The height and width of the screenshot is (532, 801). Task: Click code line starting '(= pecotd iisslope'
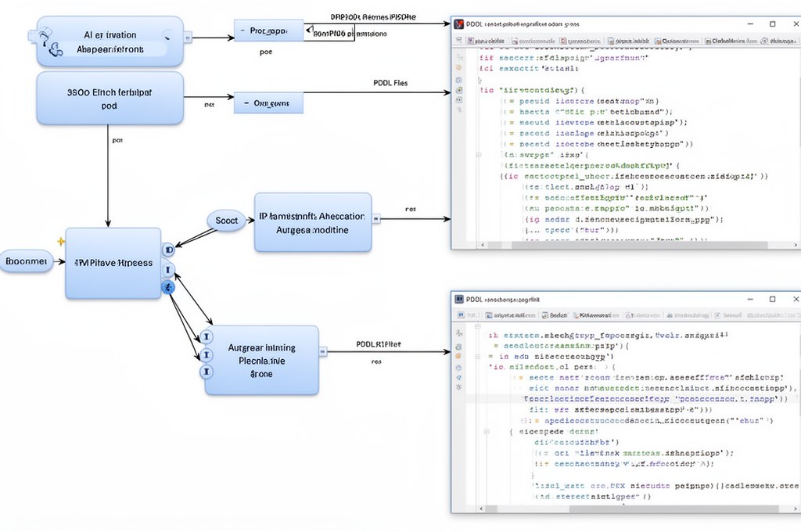click(x=586, y=133)
